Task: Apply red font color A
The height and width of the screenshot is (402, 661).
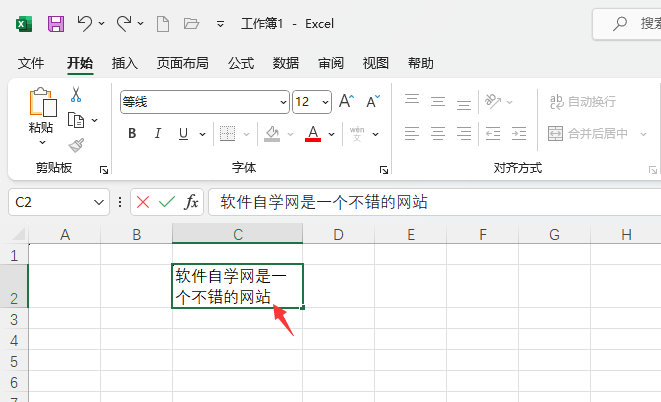Action: click(313, 134)
